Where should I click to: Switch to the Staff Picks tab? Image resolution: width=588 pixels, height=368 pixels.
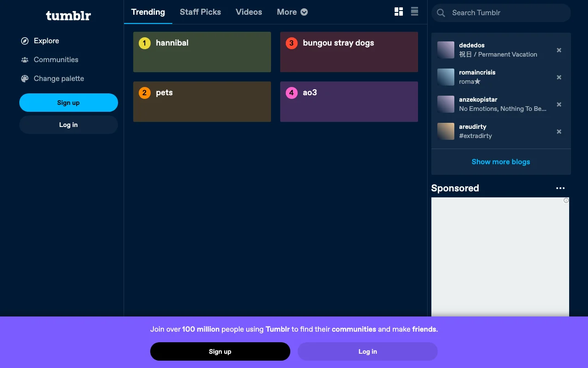click(x=200, y=12)
